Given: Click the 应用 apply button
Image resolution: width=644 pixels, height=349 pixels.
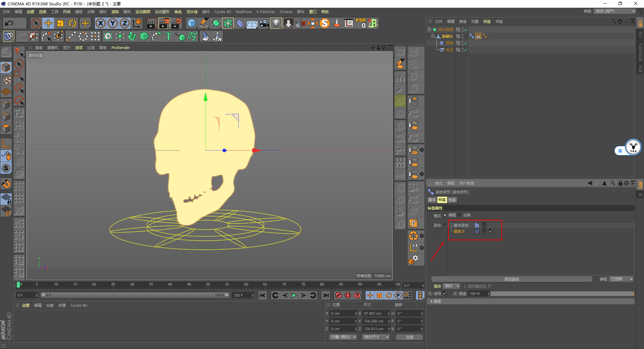Looking at the screenshot, I should 410,337.
